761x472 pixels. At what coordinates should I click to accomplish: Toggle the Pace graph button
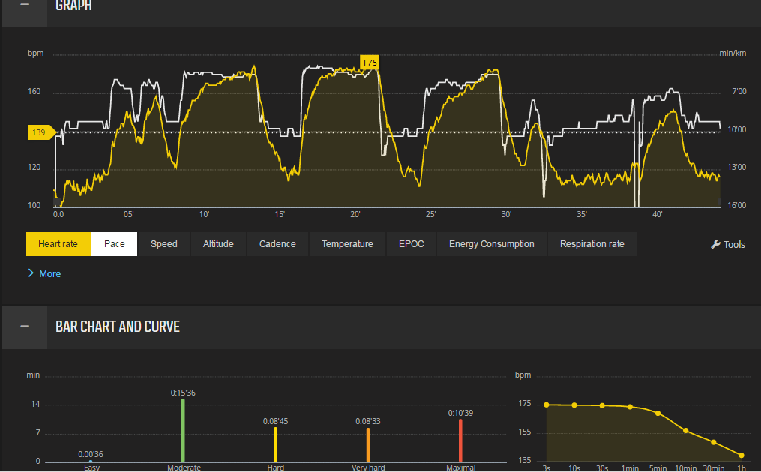click(114, 244)
